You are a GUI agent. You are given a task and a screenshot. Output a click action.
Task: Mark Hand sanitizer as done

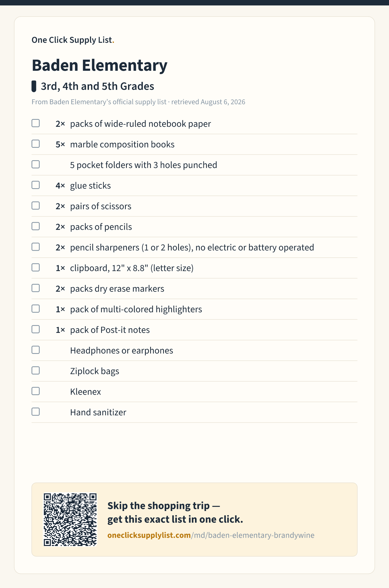coord(36,412)
